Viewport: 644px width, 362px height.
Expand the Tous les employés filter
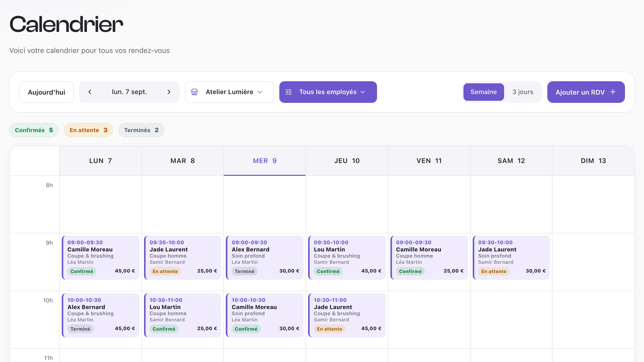pos(328,92)
